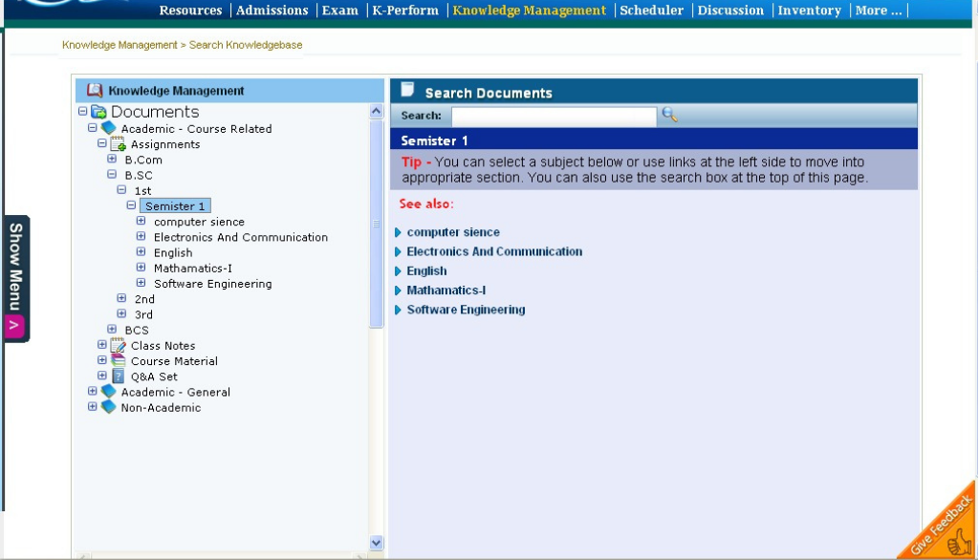This screenshot has height=560, width=979.
Task: Click the Academic - General book icon
Action: (109, 392)
